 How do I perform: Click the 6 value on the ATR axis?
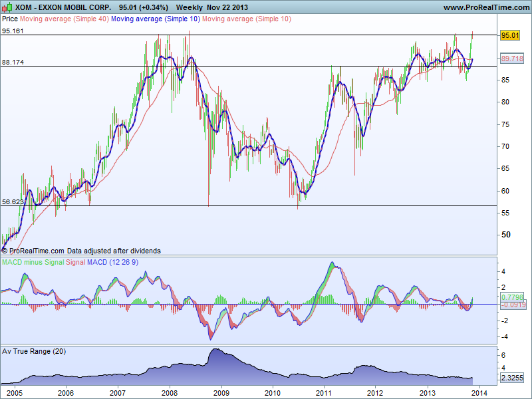point(503,355)
